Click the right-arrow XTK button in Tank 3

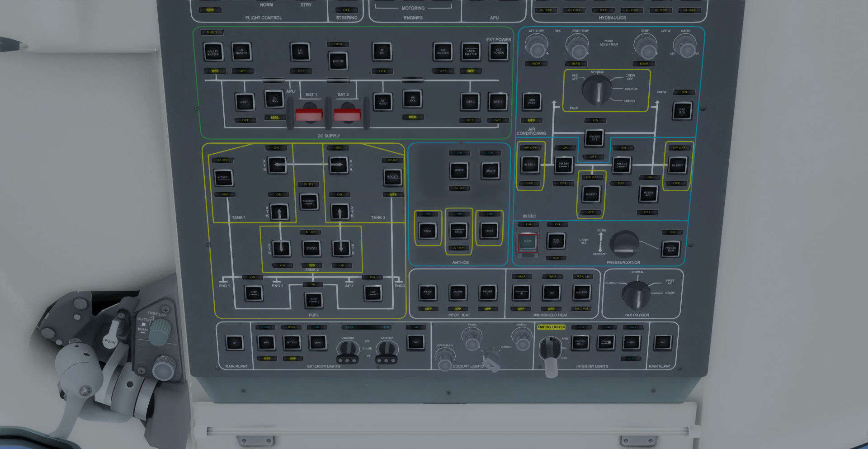(x=338, y=165)
